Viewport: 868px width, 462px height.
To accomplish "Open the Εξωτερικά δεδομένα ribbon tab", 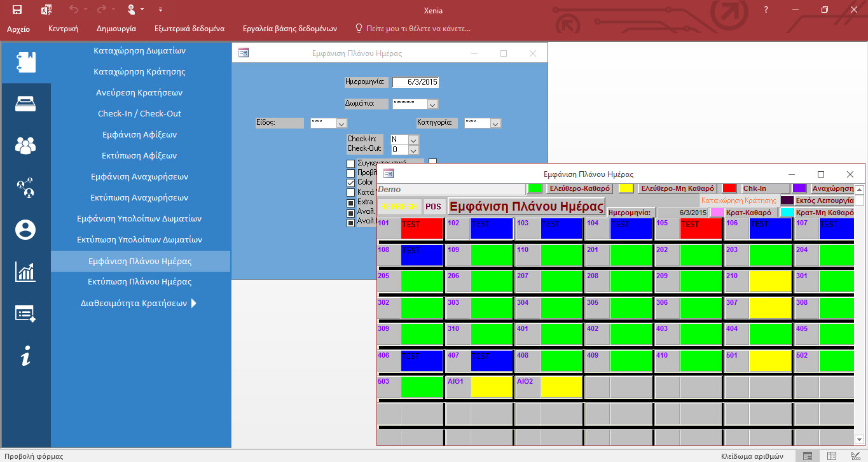I will click(189, 29).
